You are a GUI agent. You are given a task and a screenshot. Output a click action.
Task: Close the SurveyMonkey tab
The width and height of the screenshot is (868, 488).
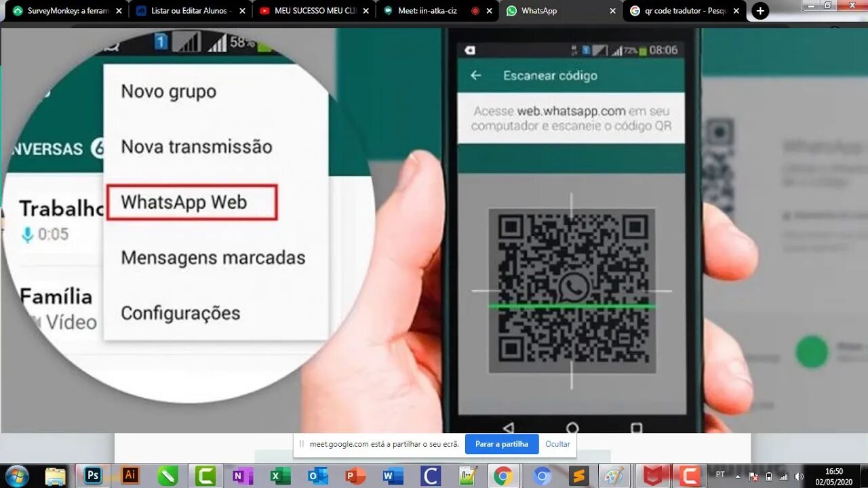coord(119,11)
